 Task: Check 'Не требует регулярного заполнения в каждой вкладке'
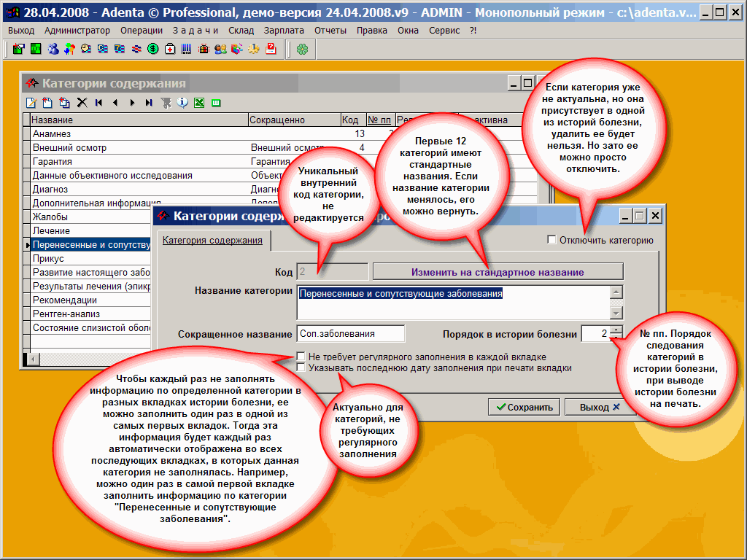301,357
